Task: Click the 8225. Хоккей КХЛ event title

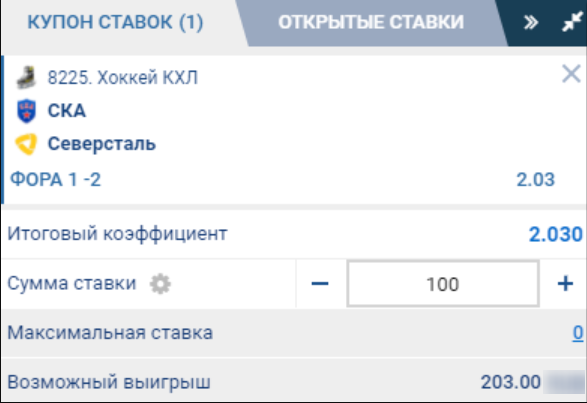Action: [x=122, y=78]
